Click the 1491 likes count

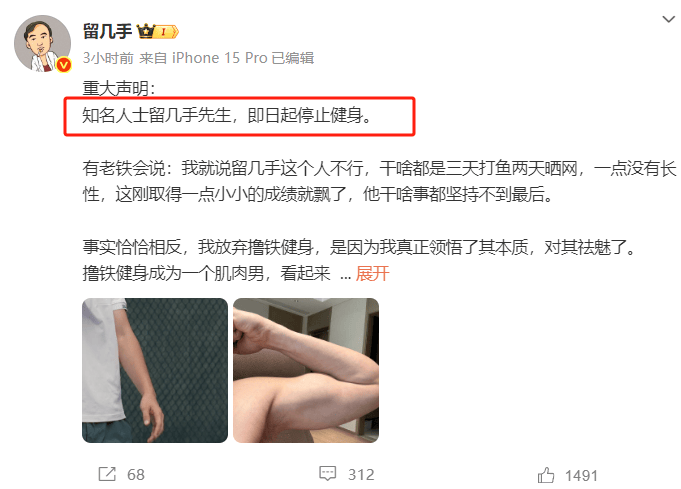[x=581, y=476]
